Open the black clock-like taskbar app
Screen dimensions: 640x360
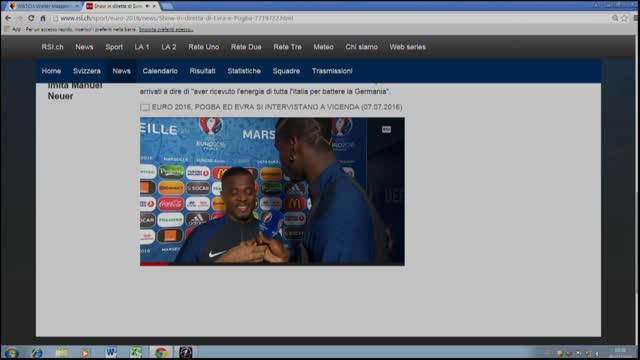[185, 353]
